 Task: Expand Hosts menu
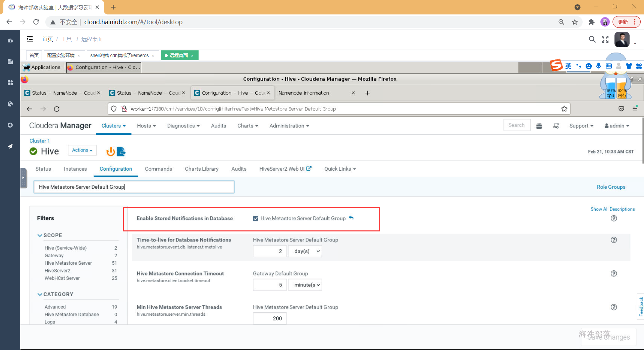point(147,126)
